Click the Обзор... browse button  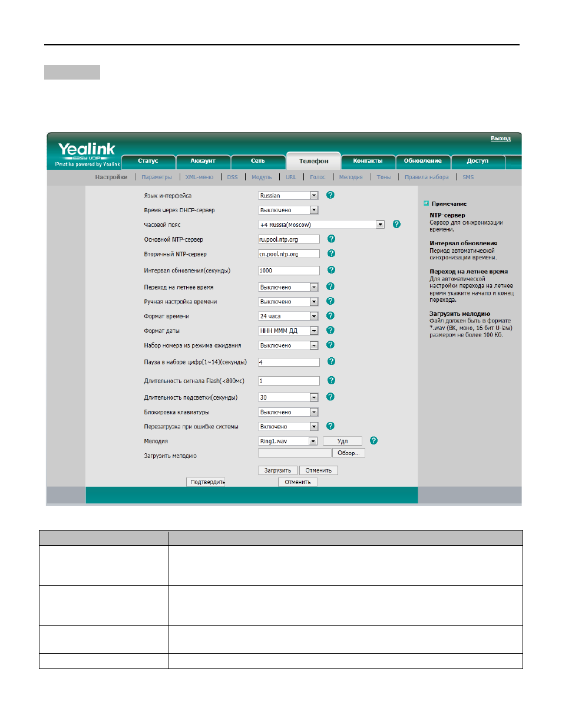[348, 453]
